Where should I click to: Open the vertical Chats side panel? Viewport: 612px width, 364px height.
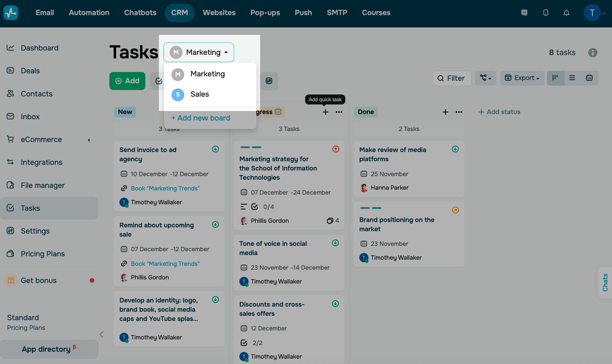point(605,282)
